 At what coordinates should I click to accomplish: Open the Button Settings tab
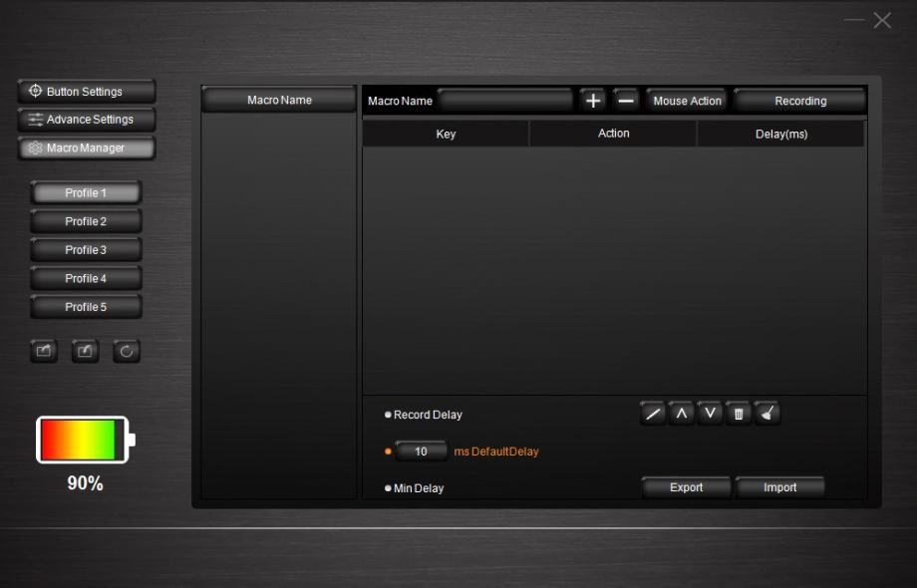click(x=87, y=91)
